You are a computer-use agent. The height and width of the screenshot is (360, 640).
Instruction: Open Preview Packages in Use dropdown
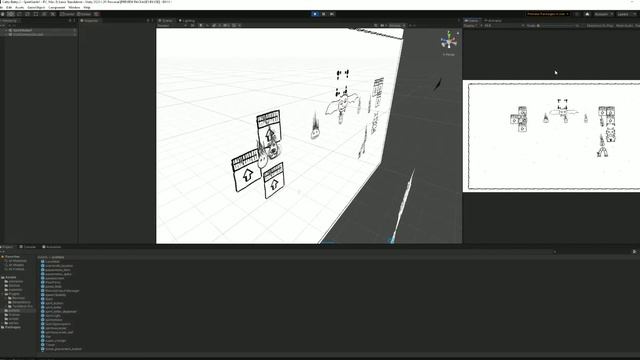click(x=548, y=14)
